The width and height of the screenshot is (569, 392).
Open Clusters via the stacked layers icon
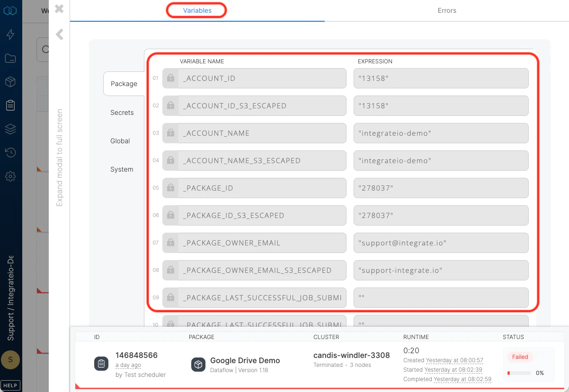(10, 129)
